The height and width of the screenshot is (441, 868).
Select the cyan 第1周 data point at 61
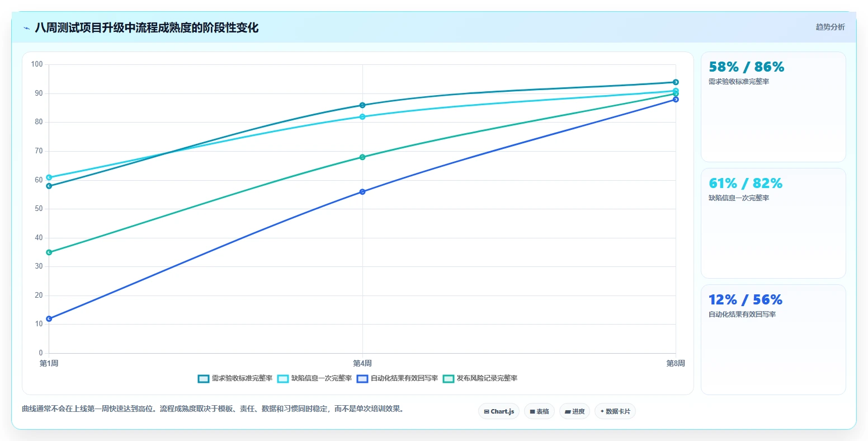pyautogui.click(x=49, y=177)
